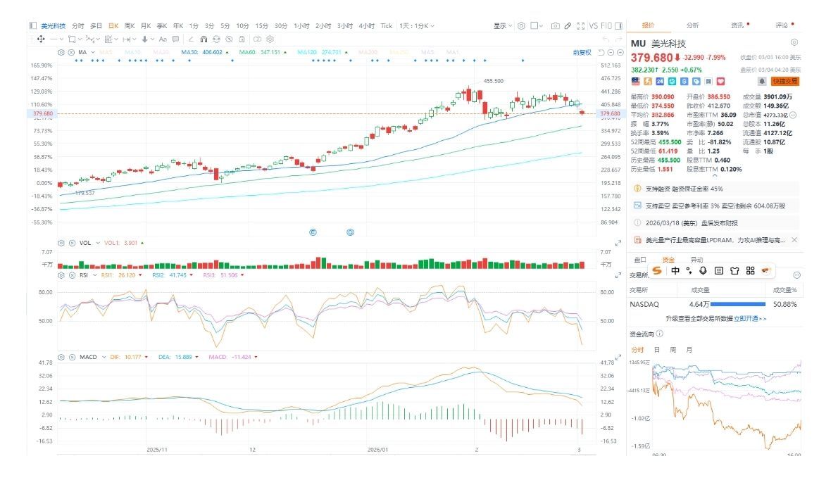The width and height of the screenshot is (838, 504).
Task: Hide the MA indicator with X icon
Action: pyautogui.click(x=71, y=52)
